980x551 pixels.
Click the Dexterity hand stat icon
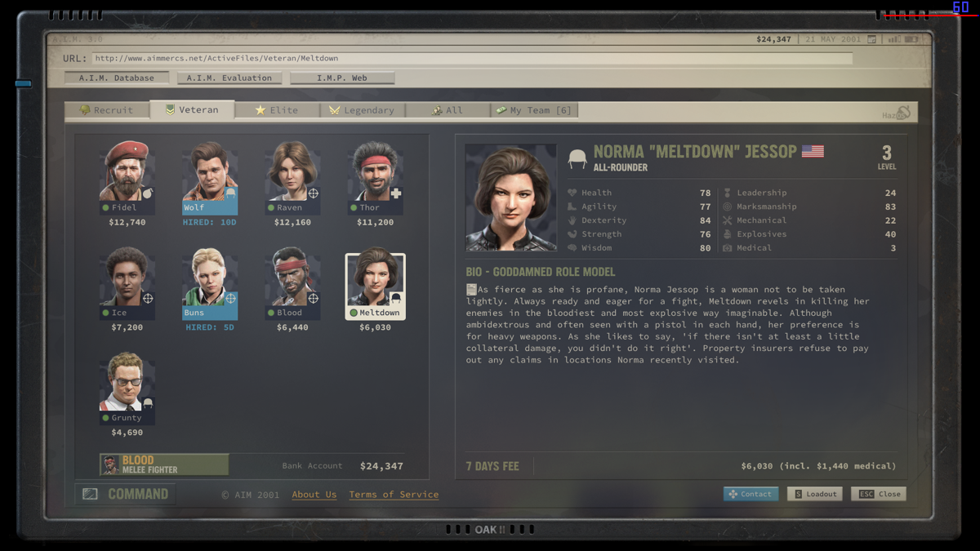[572, 220]
